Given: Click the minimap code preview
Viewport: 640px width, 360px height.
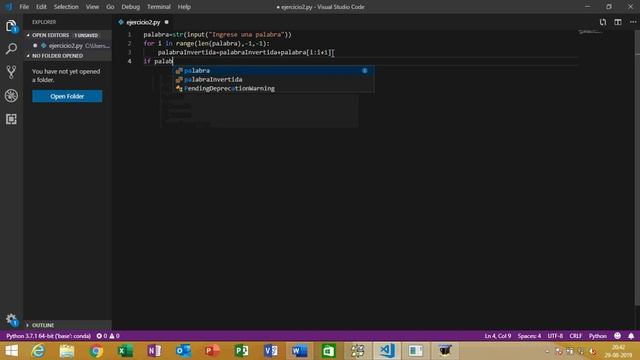Looking at the screenshot, I should [x=590, y=32].
